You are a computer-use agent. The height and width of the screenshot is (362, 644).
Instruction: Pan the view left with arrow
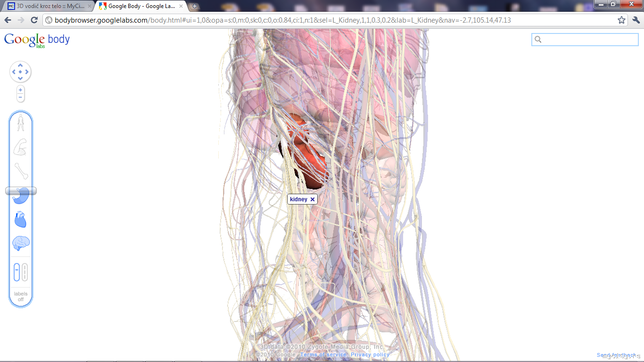pos(14,72)
